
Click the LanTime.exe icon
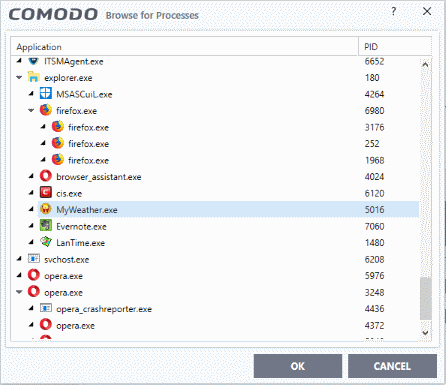tap(46, 242)
